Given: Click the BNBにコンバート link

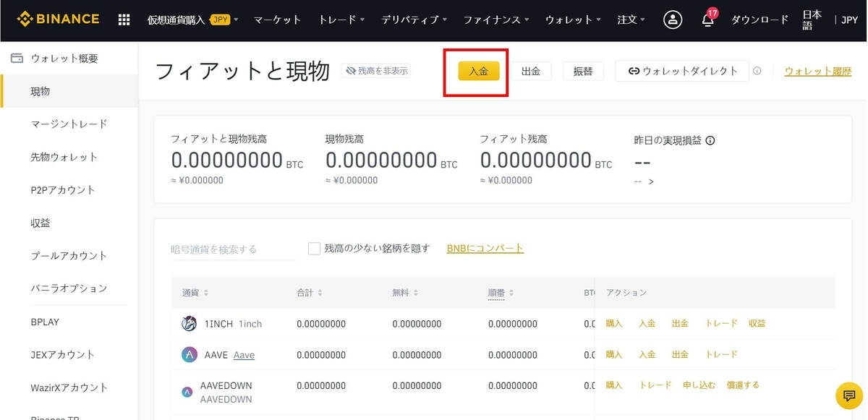Looking at the screenshot, I should click(x=485, y=248).
